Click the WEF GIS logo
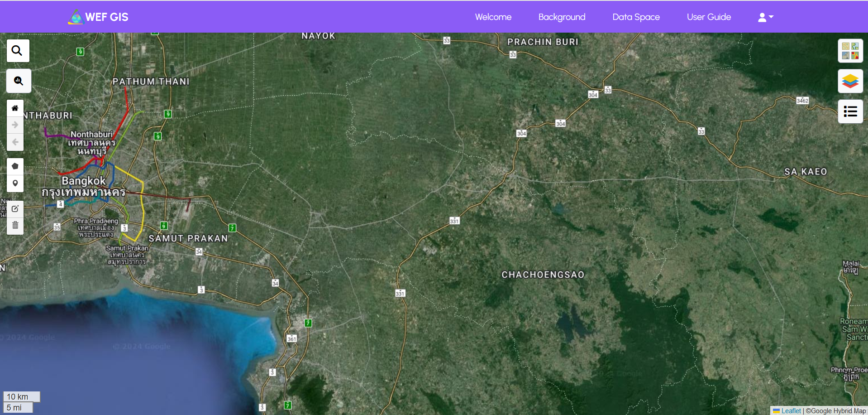Viewport: 868px width, 415px height. tap(98, 17)
